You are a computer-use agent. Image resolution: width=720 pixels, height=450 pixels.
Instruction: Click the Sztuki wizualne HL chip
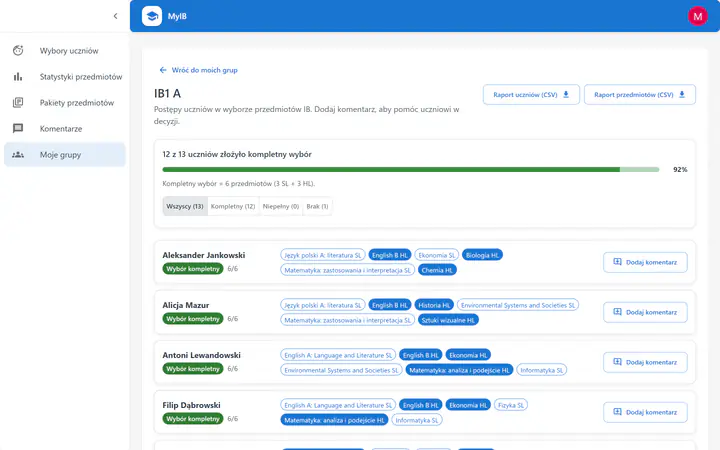pos(448,320)
